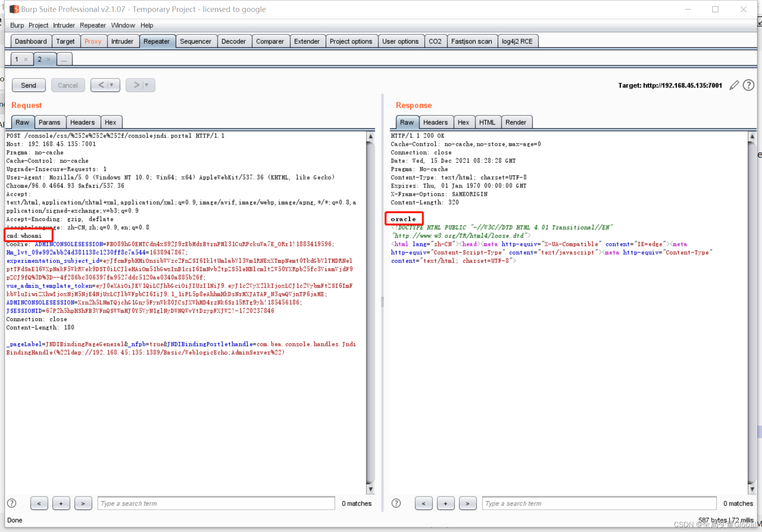Click response search next match button
The height and width of the screenshot is (532, 762).
pyautogui.click(x=468, y=503)
